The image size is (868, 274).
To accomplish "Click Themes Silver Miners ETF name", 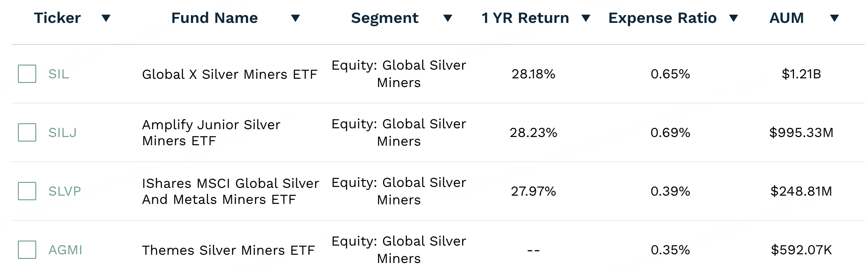I will (x=228, y=250).
